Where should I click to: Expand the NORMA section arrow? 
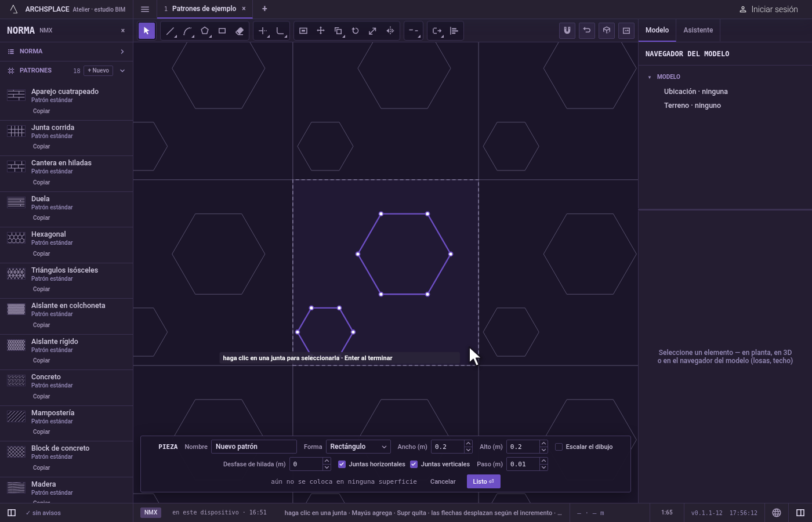pyautogui.click(x=122, y=52)
